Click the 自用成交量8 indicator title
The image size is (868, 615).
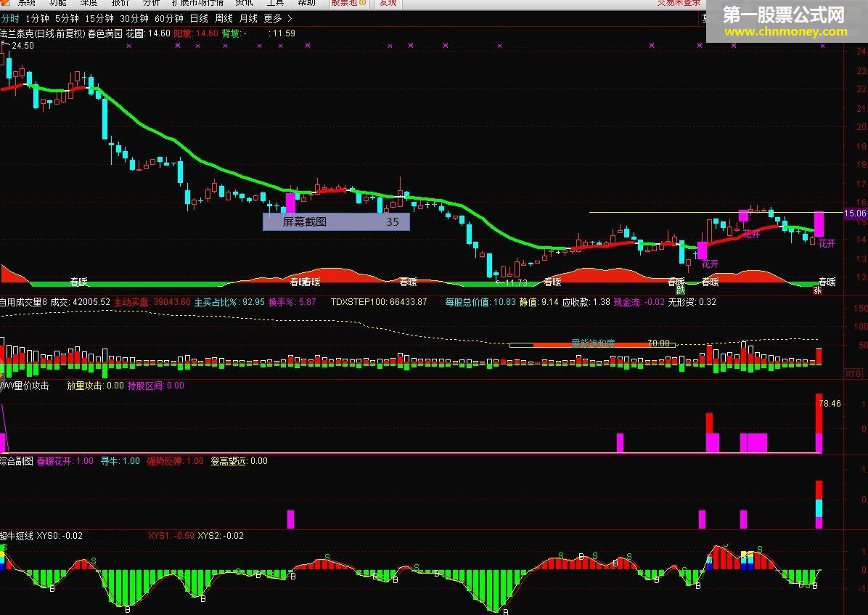coord(24,302)
